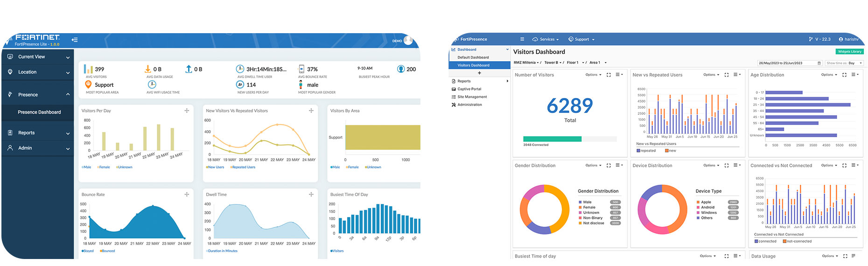Image resolution: width=868 pixels, height=266 pixels.
Task: Click the Widgets Library button
Action: point(849,52)
